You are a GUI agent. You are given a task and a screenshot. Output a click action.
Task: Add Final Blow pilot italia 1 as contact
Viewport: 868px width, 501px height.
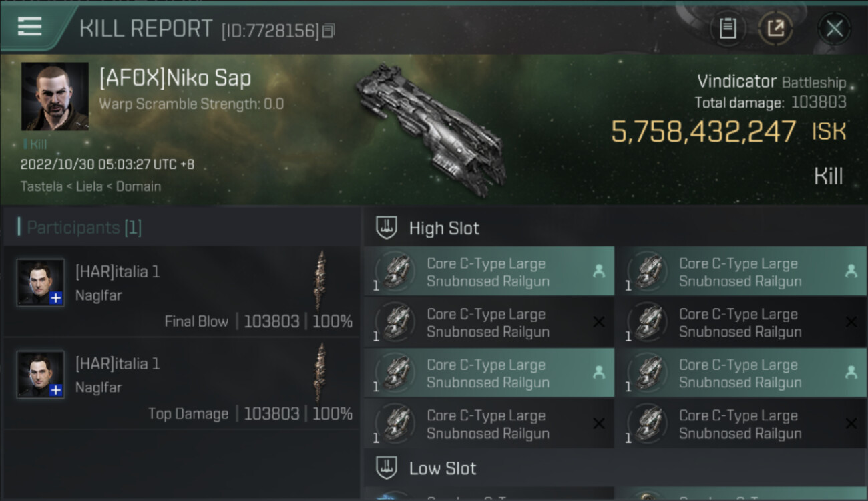pos(56,298)
